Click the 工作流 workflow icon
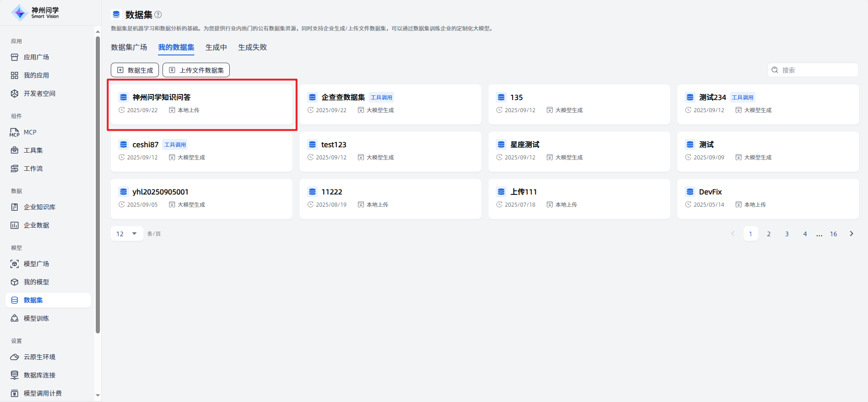Viewport: 868px width, 402px height. [x=15, y=169]
